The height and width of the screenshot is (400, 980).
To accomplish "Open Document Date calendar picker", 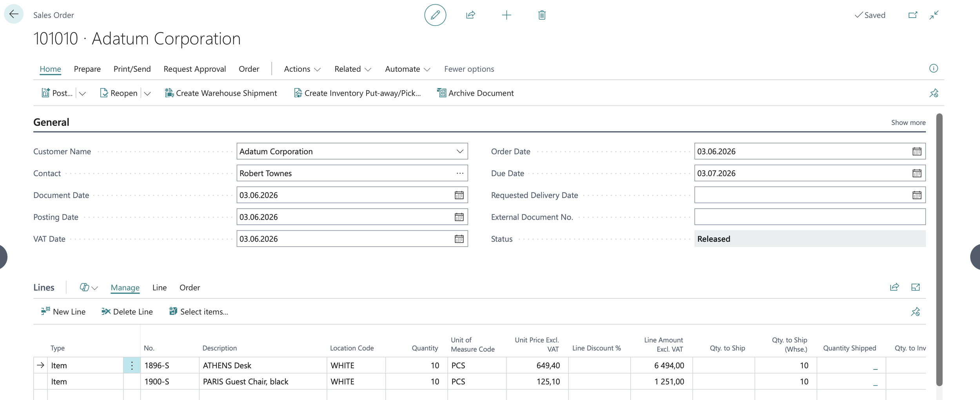I will click(459, 195).
